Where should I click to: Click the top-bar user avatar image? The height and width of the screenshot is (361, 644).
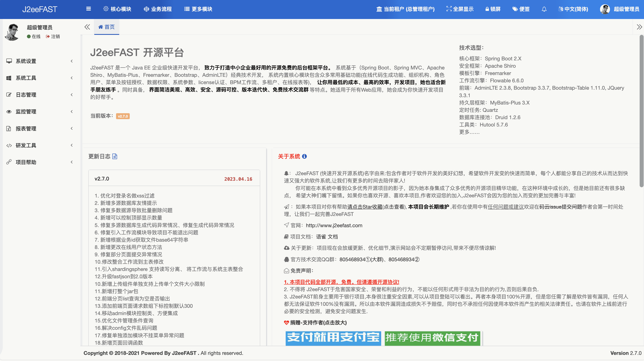605,9
